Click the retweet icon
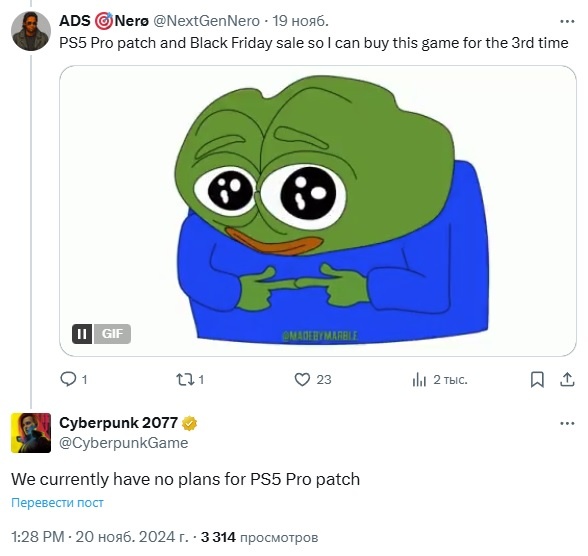The height and width of the screenshot is (556, 588). 185,379
